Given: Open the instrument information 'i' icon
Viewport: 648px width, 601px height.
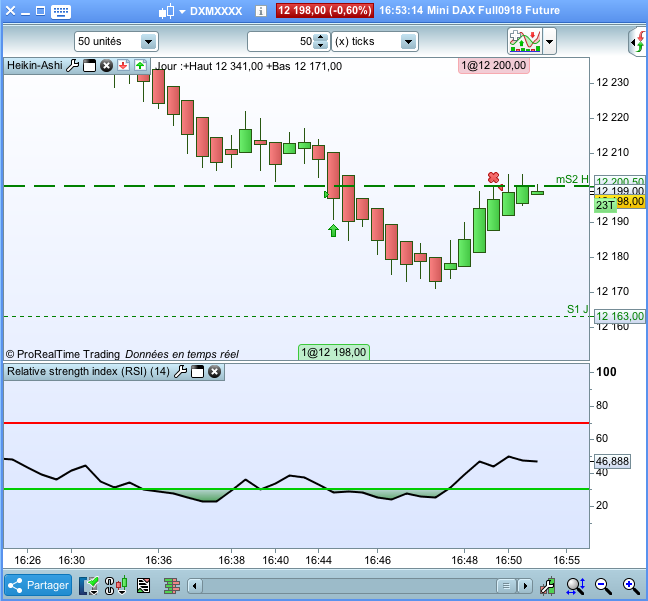Looking at the screenshot, I should 260,11.
